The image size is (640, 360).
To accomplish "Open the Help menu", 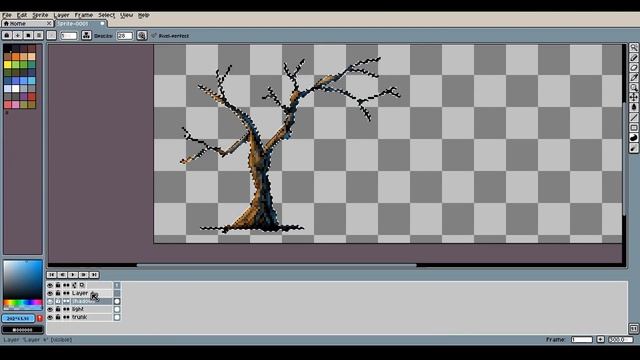I will [143, 15].
